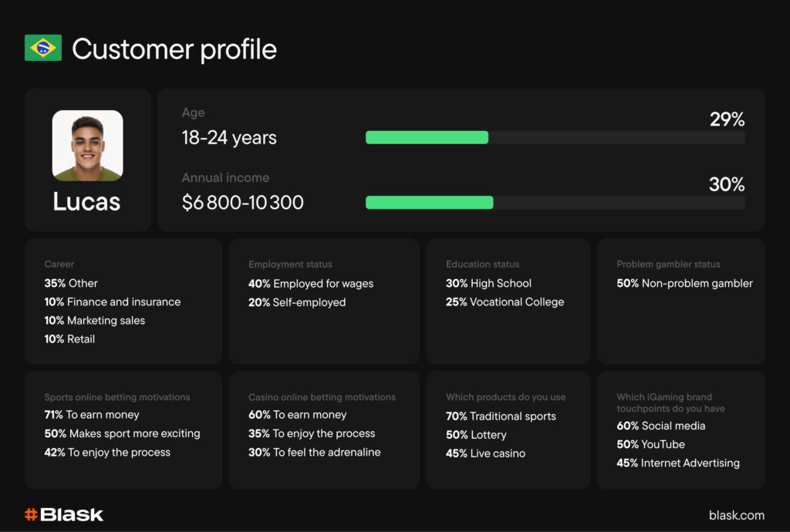Click the 70% Traditional sports entry
Image resolution: width=790 pixels, height=532 pixels.
click(501, 416)
